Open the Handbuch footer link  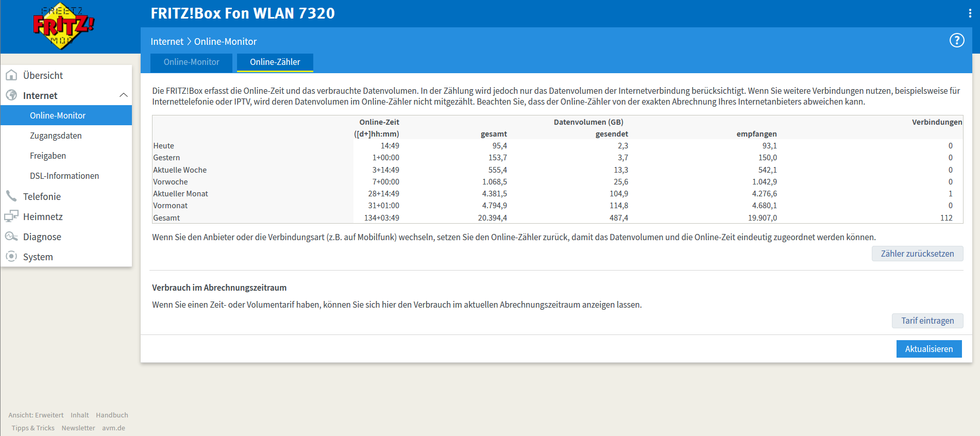pos(112,415)
